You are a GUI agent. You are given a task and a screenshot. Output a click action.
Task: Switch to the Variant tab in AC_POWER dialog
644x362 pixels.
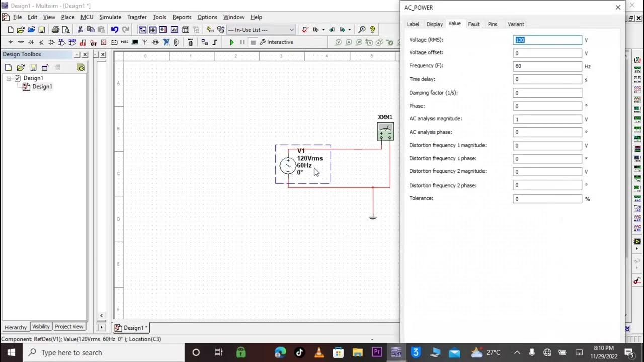coord(516,24)
